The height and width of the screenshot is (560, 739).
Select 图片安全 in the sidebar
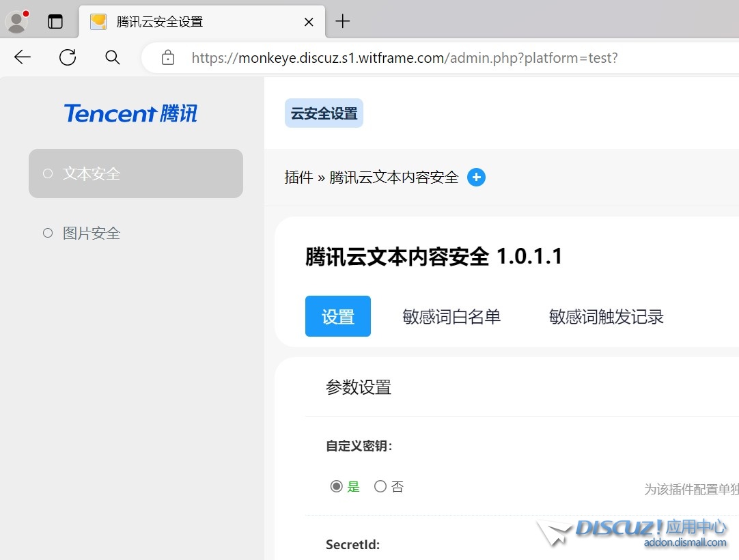click(136, 233)
